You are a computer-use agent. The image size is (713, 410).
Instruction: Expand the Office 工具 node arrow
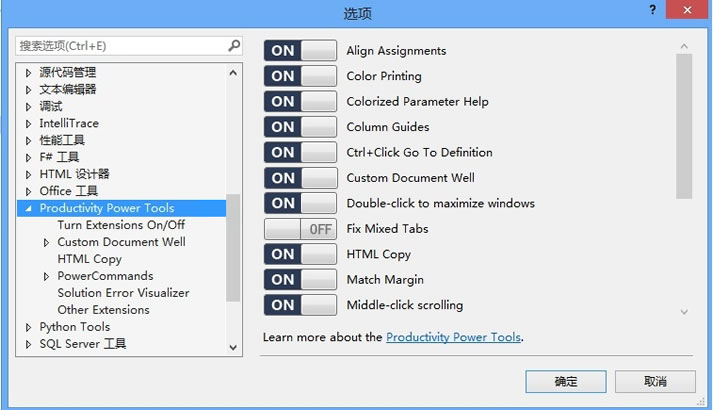tap(28, 191)
